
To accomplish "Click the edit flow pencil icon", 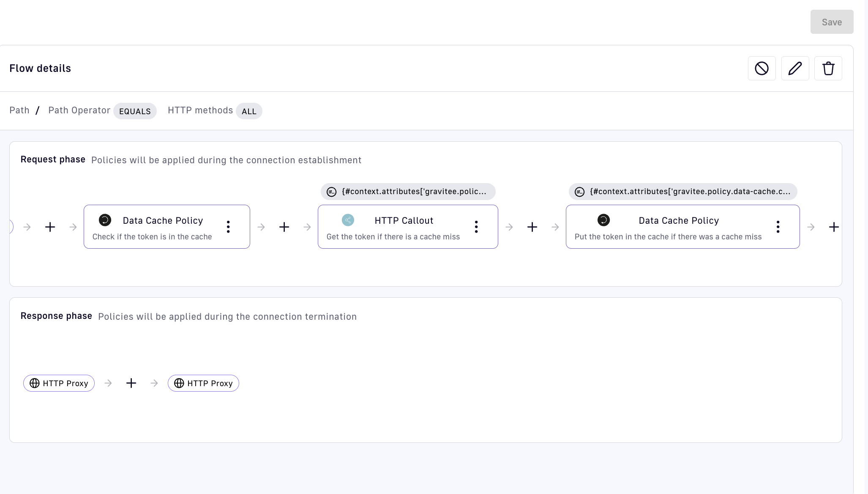I will (x=795, y=68).
